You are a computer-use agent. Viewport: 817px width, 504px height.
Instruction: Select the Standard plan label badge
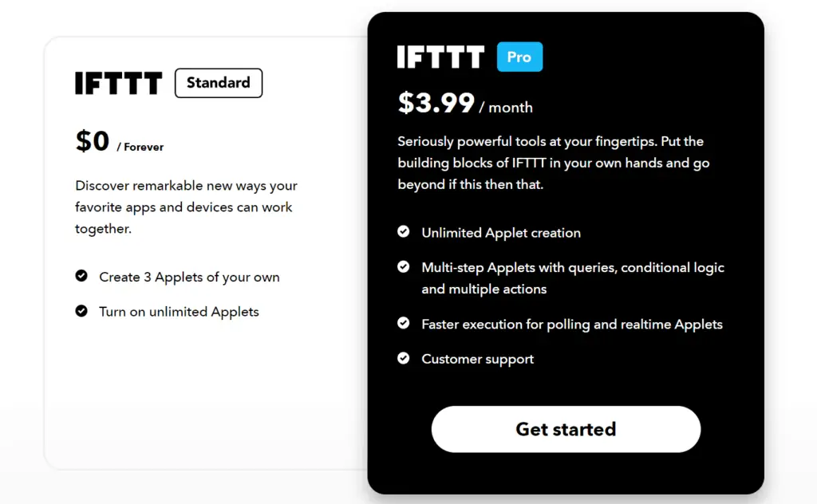(218, 83)
